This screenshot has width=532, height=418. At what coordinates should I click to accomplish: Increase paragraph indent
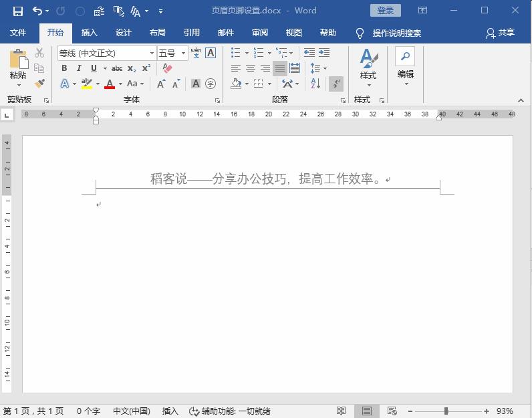(324, 53)
